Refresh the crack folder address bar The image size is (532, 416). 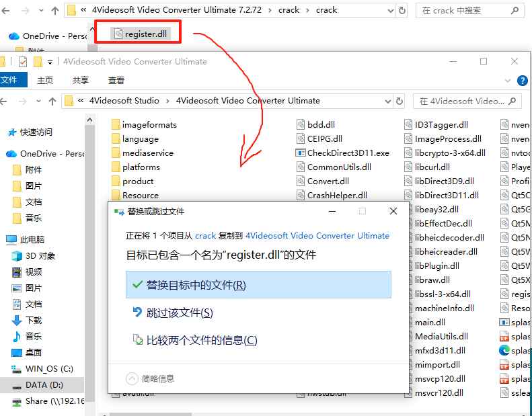[x=402, y=11]
